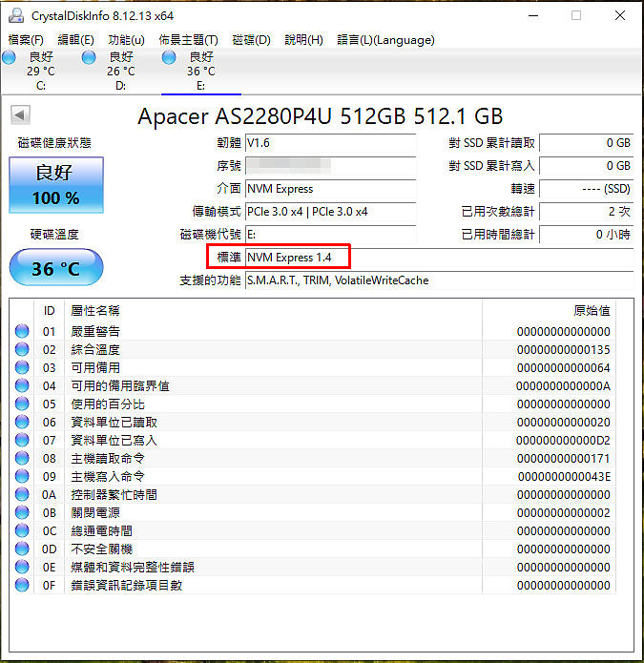644x663 pixels.
Task: Click the 磁碟健康狀態 label
Action: click(x=54, y=143)
